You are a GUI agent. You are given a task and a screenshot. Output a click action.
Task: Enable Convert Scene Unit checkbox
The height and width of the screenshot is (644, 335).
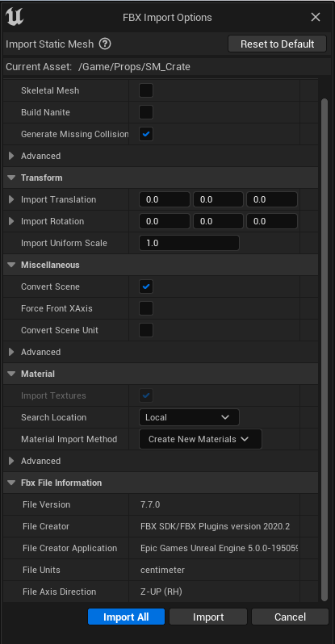(146, 330)
